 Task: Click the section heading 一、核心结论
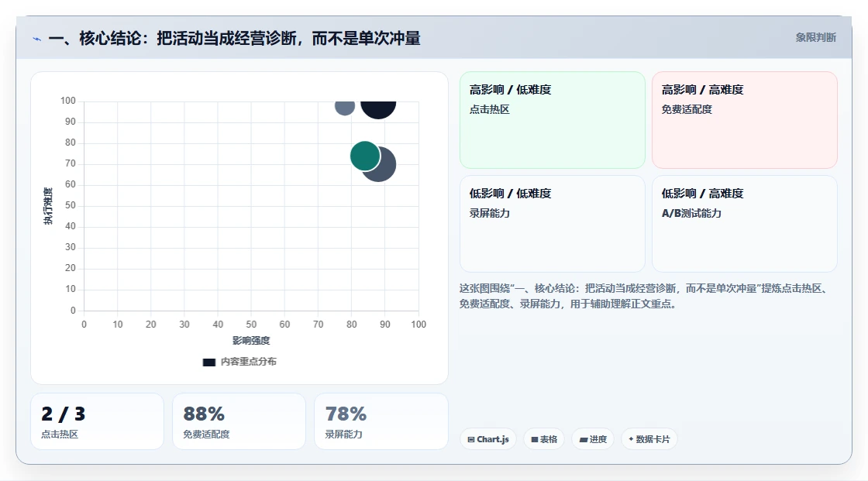click(234, 38)
